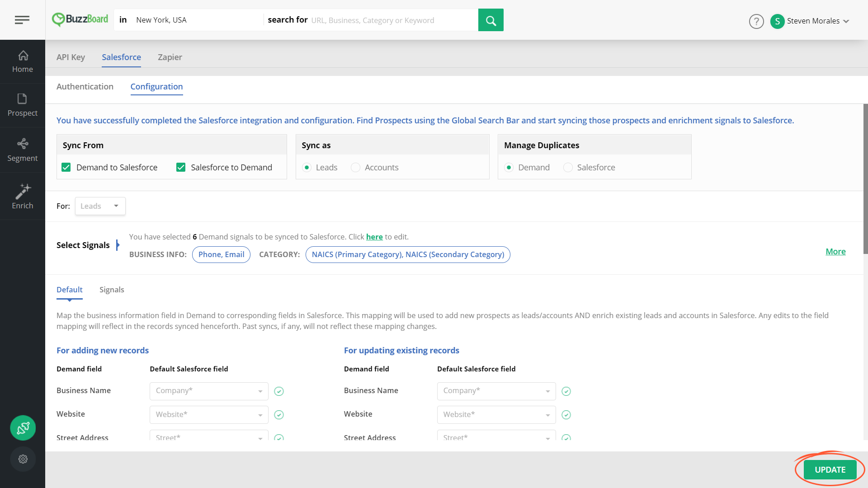Open Company dropdown for adding new records

pos(209,391)
